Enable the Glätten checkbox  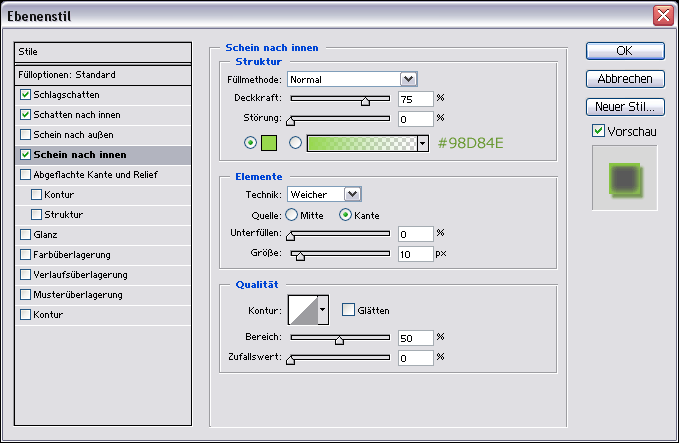coord(348,310)
